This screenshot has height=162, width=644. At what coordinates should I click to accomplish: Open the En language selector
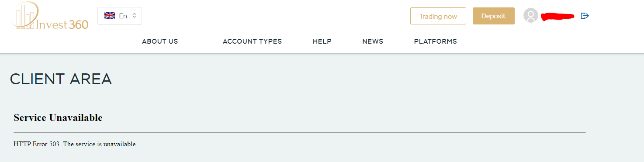pyautogui.click(x=120, y=16)
